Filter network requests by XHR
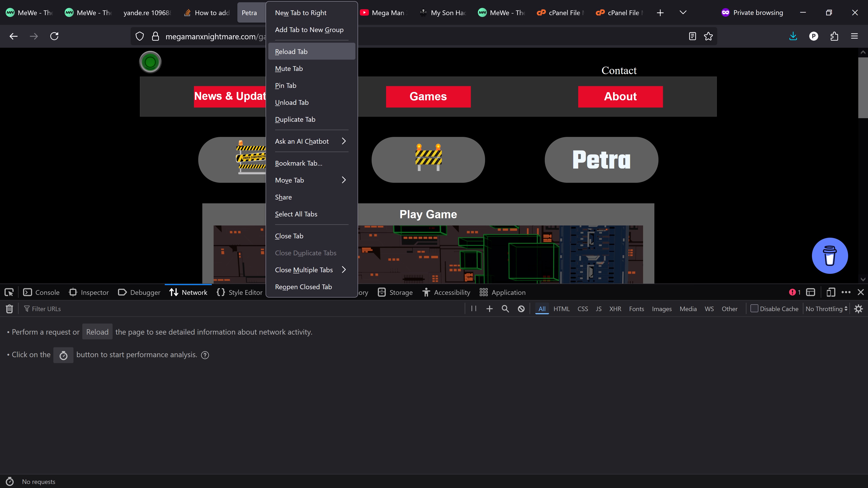The image size is (868, 488). [x=615, y=309]
